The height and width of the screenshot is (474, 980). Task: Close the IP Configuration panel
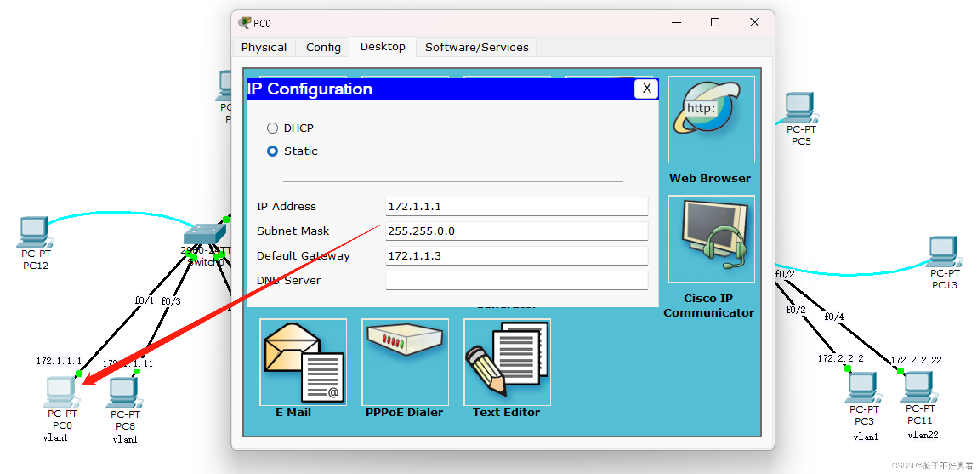point(646,89)
